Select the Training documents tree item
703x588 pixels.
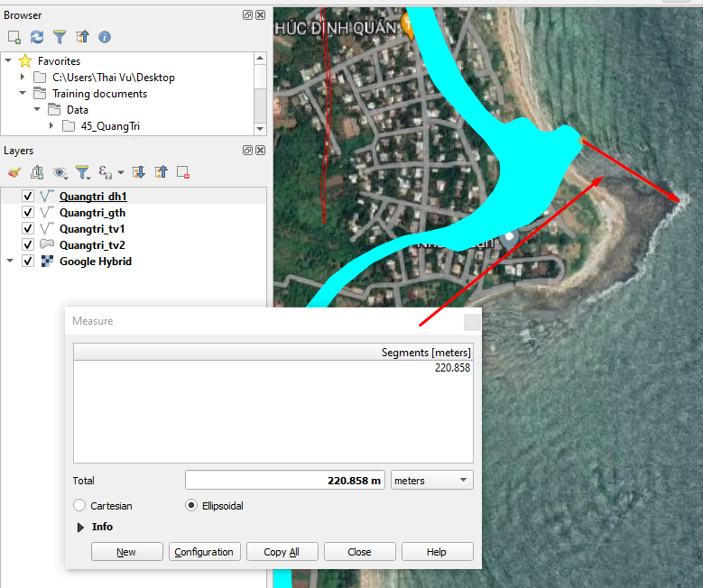tap(99, 94)
